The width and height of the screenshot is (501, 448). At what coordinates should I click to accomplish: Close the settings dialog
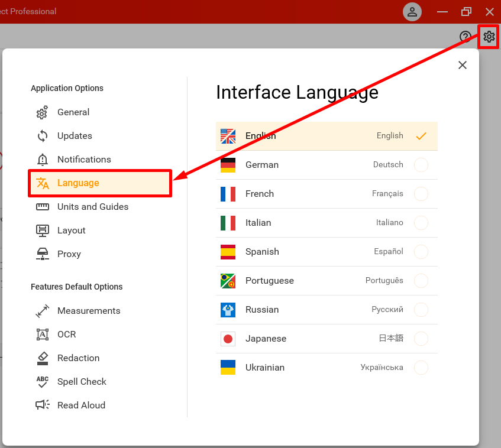(462, 65)
